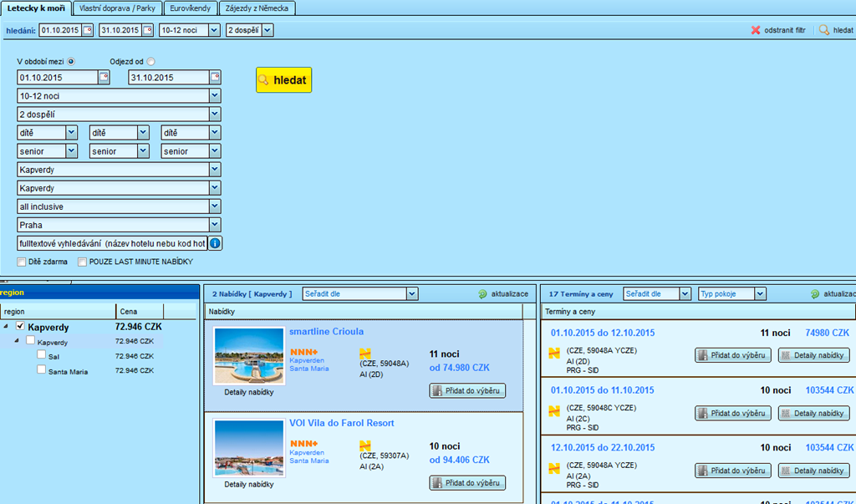This screenshot has height=504, width=856.
Task: Click refresh icon in Nabídky panel header
Action: (482, 293)
